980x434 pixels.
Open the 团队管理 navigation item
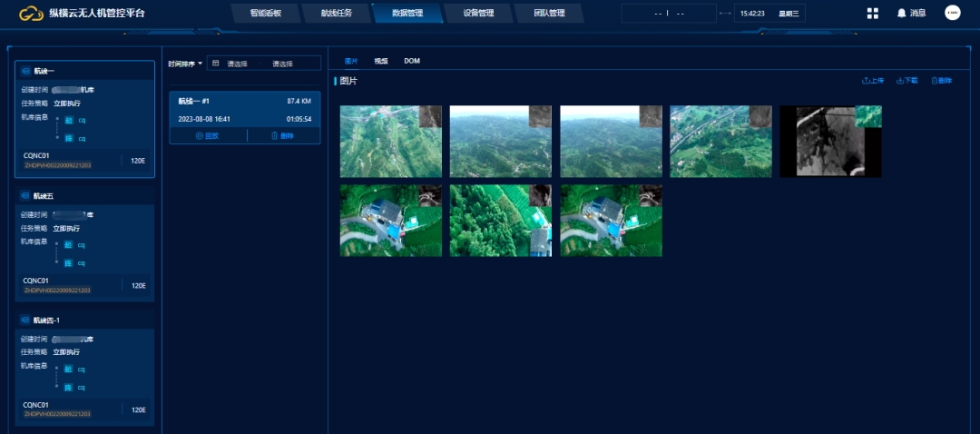click(549, 14)
